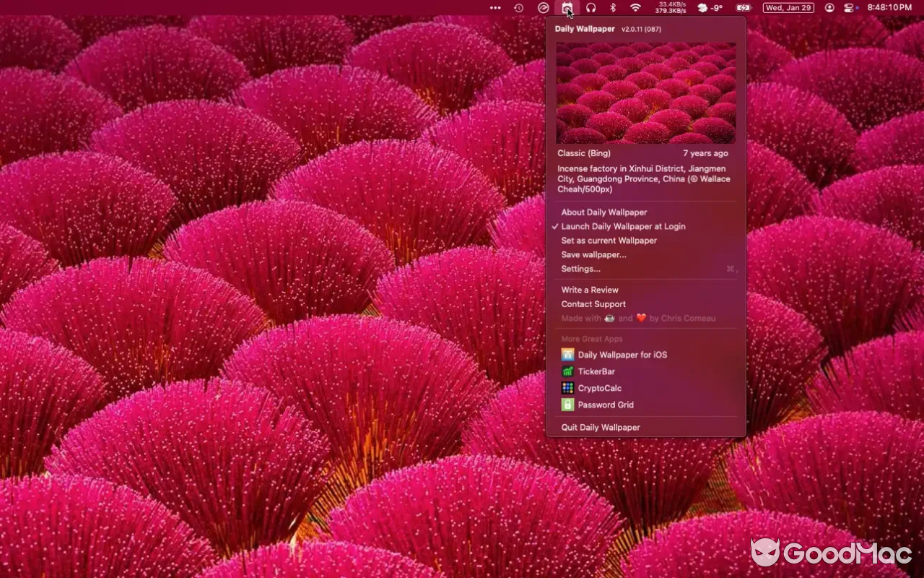This screenshot has width=924, height=578.
Task: Choose Save wallpaper... from the menu
Action: pos(593,254)
